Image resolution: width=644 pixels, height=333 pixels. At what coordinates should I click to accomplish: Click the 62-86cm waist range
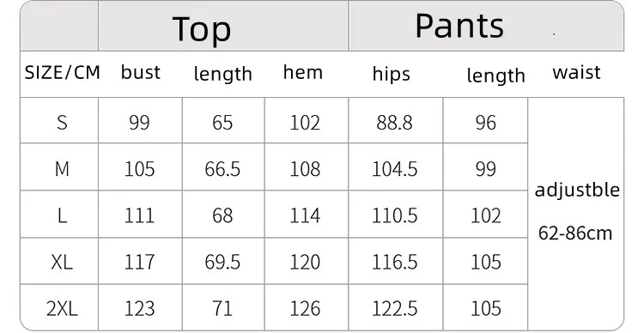(x=575, y=233)
